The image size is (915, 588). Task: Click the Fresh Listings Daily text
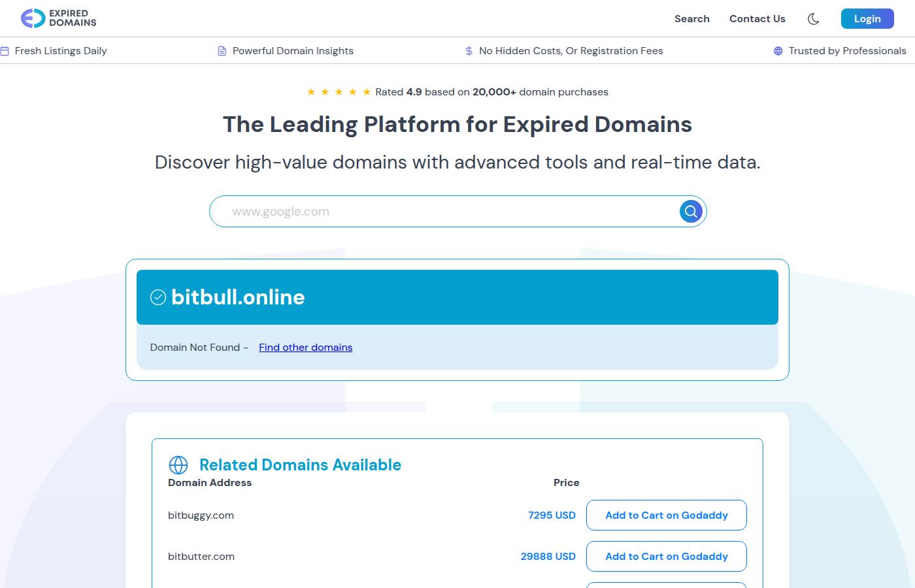click(x=61, y=51)
